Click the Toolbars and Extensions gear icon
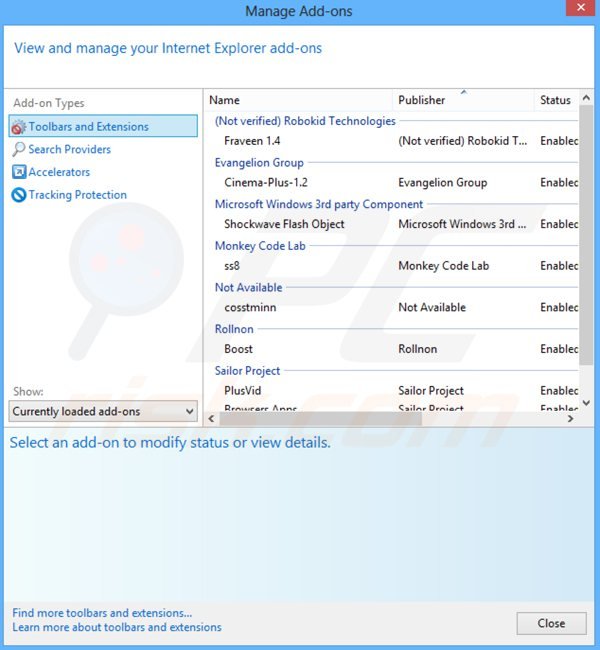600x650 pixels. point(19,127)
